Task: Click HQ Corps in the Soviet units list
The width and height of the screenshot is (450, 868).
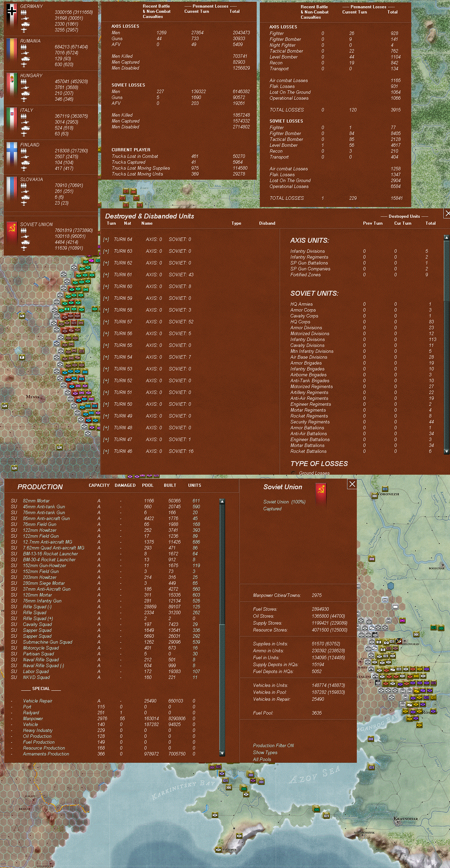Action: 300,322
